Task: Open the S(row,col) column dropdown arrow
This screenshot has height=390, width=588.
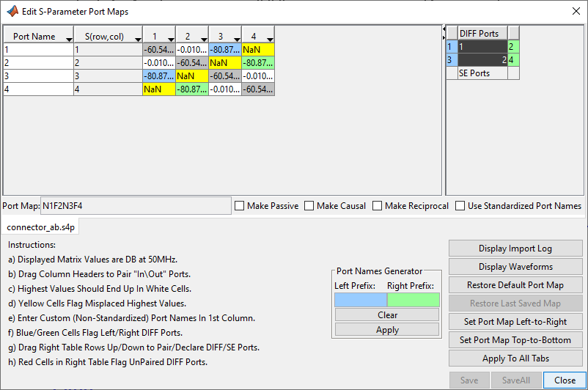Action: (138, 39)
